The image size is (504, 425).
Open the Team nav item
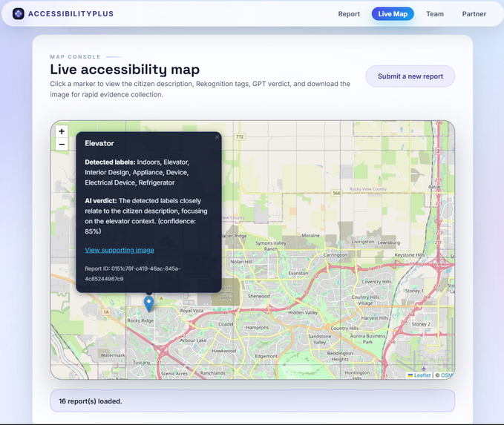[x=435, y=14]
